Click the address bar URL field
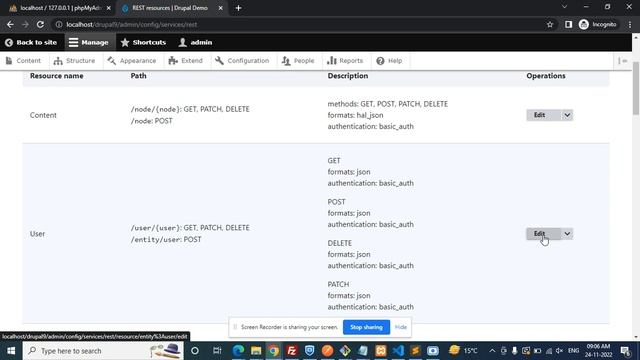 [302, 24]
